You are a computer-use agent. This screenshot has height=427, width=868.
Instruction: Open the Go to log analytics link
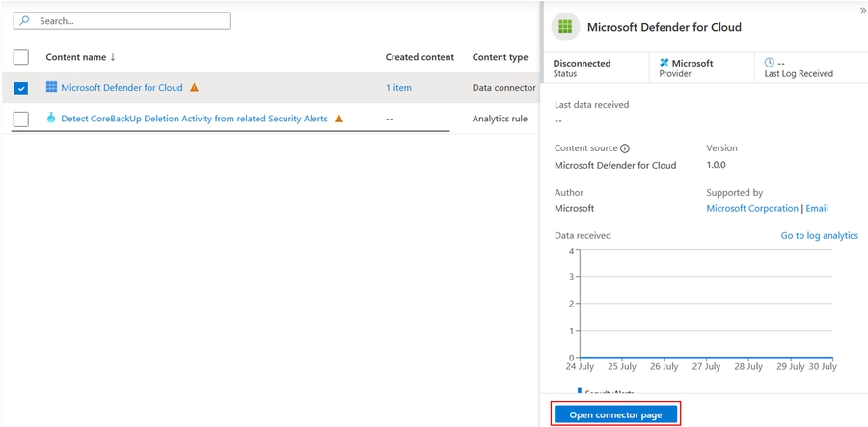point(819,235)
